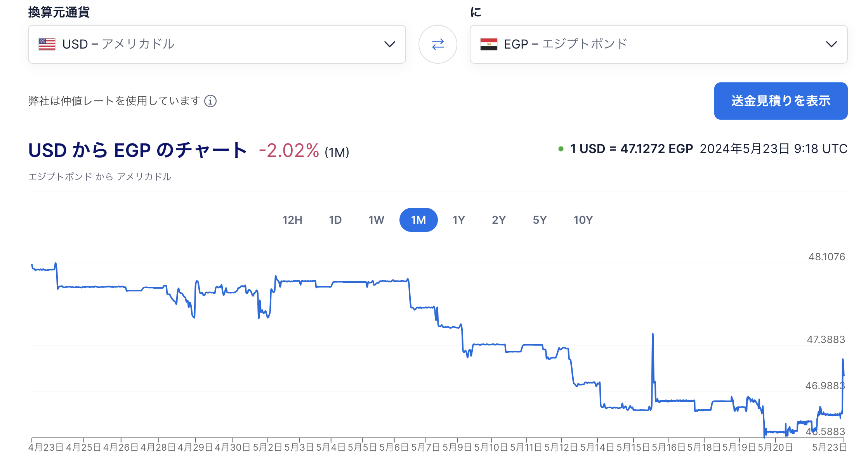View the 2Y chart range

click(499, 220)
